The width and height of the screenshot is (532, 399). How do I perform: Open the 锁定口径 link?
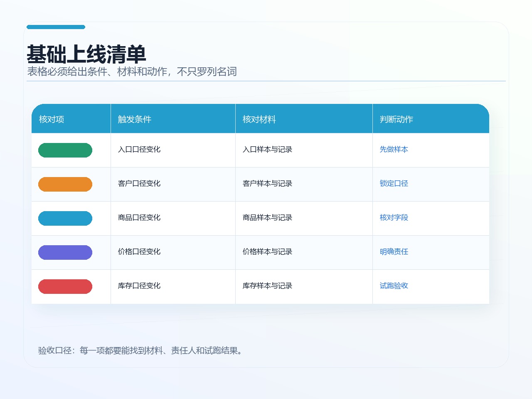[394, 183]
